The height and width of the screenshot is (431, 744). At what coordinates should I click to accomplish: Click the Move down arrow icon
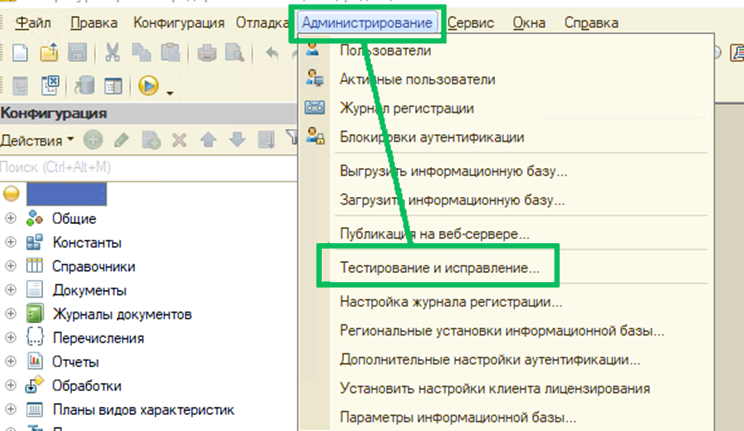237,140
